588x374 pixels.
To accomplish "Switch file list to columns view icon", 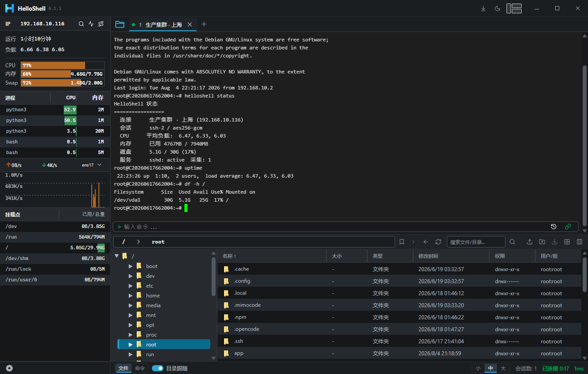I will click(580, 242).
